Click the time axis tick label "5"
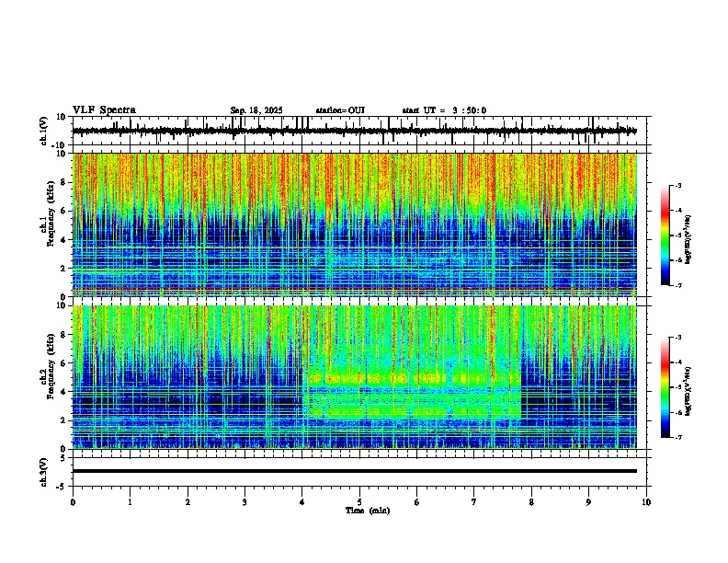Viewport: 728px width, 563px height. pos(359,502)
